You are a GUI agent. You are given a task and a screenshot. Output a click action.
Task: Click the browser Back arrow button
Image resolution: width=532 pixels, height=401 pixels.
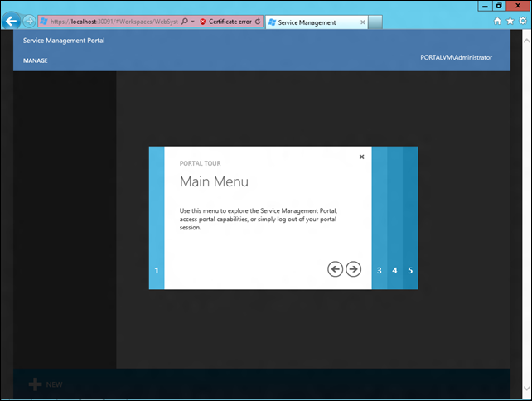12,22
